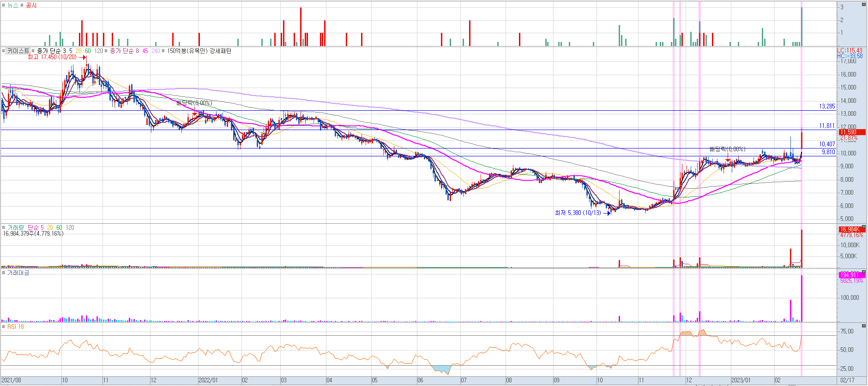Click the 9,810 blue line label
868x386 pixels.
[x=828, y=152]
